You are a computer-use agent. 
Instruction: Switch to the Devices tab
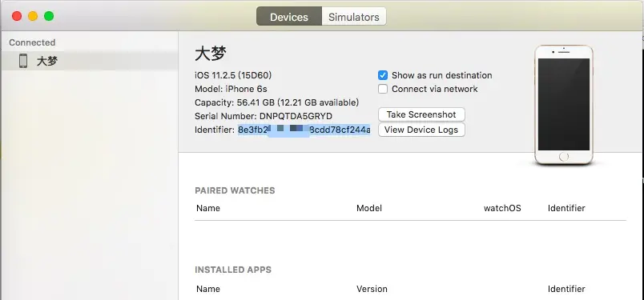(288, 17)
